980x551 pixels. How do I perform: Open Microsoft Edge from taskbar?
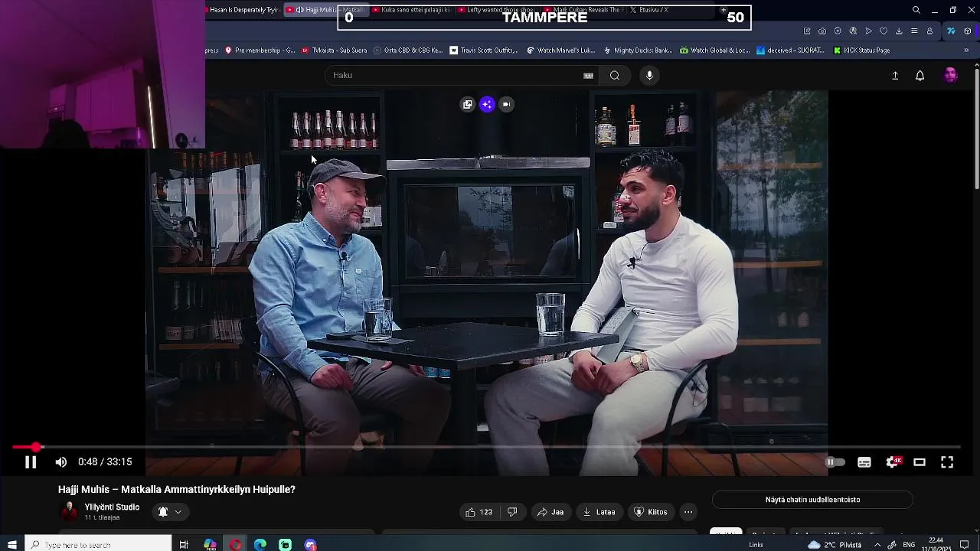click(x=260, y=545)
